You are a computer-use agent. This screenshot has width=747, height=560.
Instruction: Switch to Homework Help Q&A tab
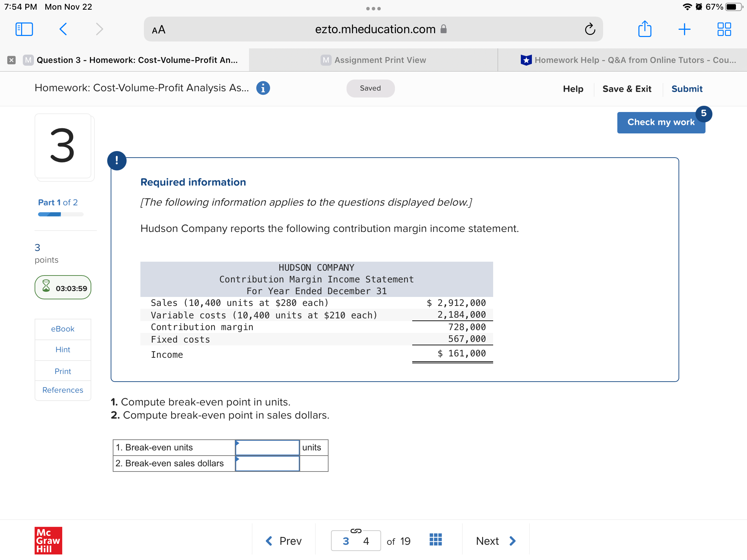coord(628,60)
